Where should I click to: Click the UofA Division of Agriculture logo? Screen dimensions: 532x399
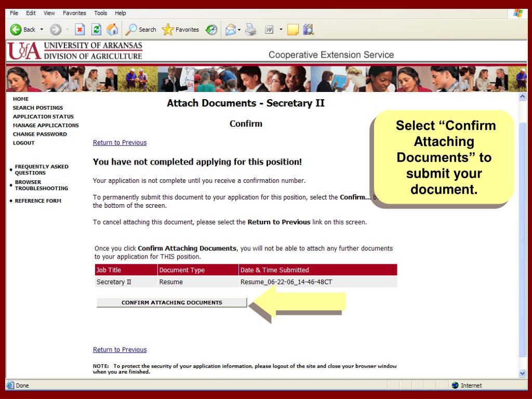tap(75, 51)
